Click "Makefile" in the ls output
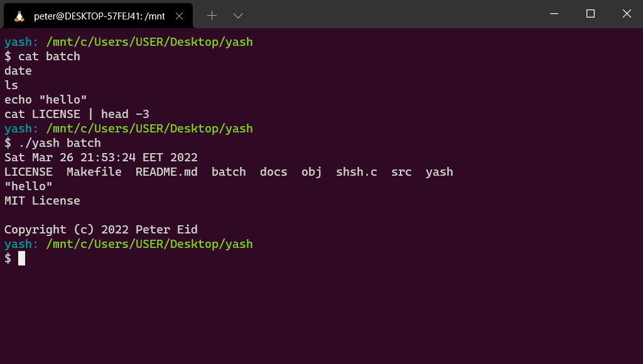Viewport: 643px width, 364px height. [x=94, y=172]
